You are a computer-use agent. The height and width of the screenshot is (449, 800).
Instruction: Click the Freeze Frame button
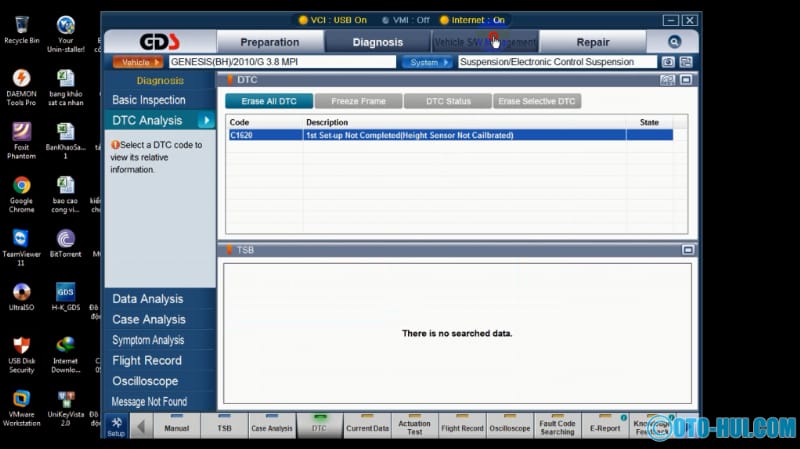coord(358,101)
